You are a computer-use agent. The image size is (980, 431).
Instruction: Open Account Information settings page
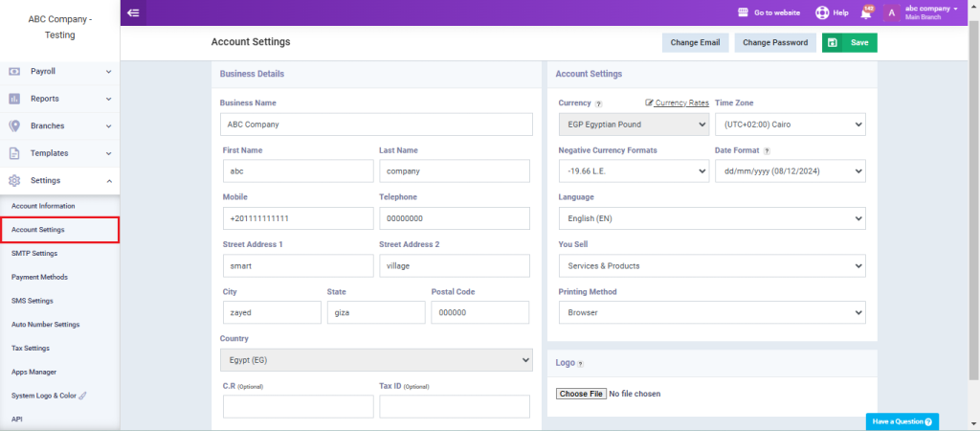(43, 206)
